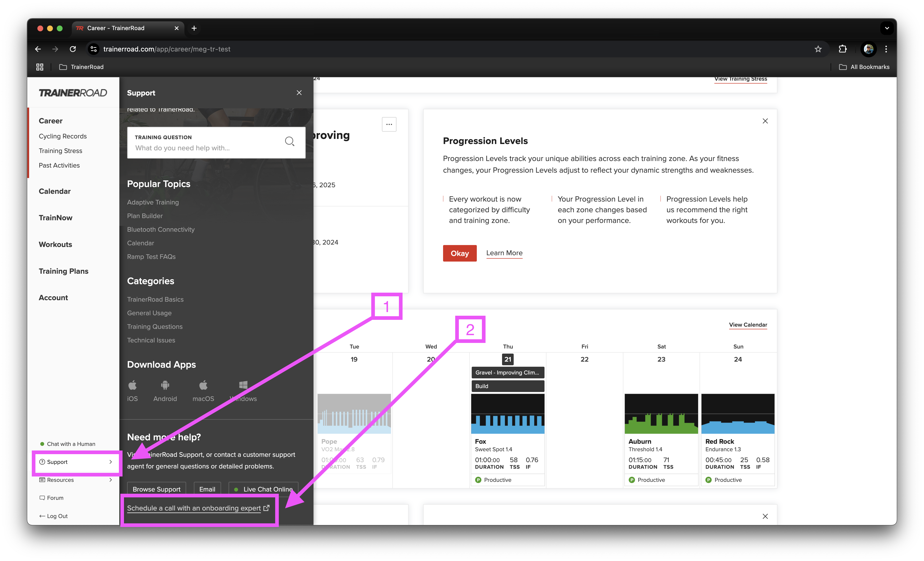Open the Technical Issues category
Image resolution: width=924 pixels, height=561 pixels.
click(x=151, y=340)
